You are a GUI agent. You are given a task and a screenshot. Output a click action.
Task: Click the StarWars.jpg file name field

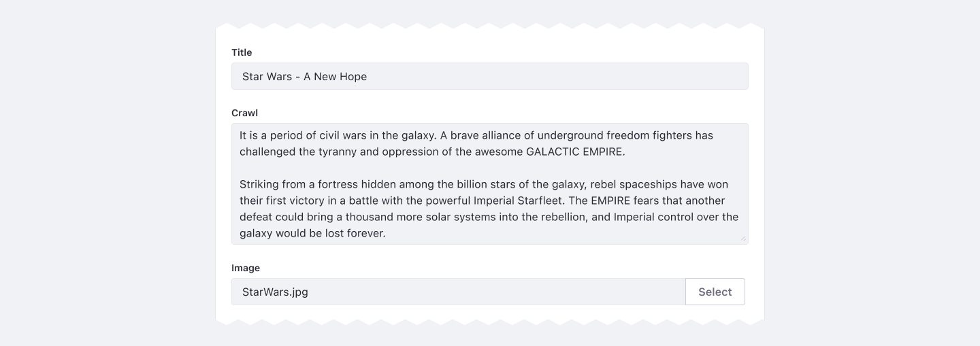(x=458, y=292)
